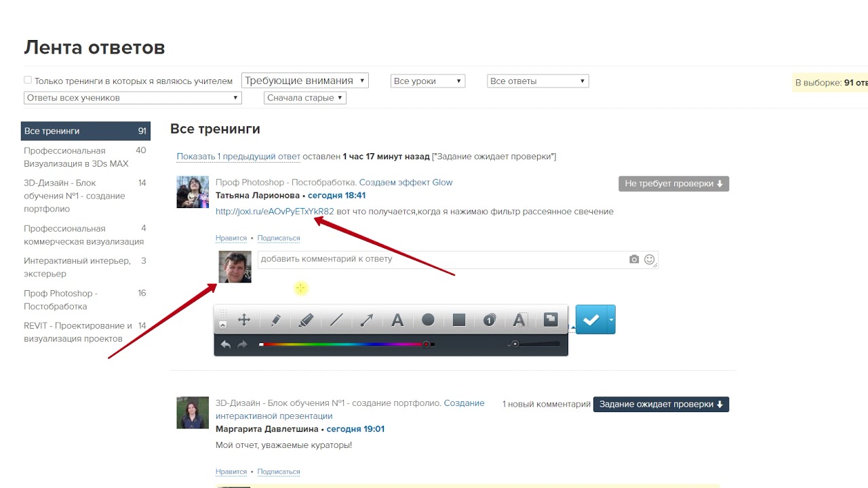
Task: Undo the last annotation
Action: click(226, 344)
